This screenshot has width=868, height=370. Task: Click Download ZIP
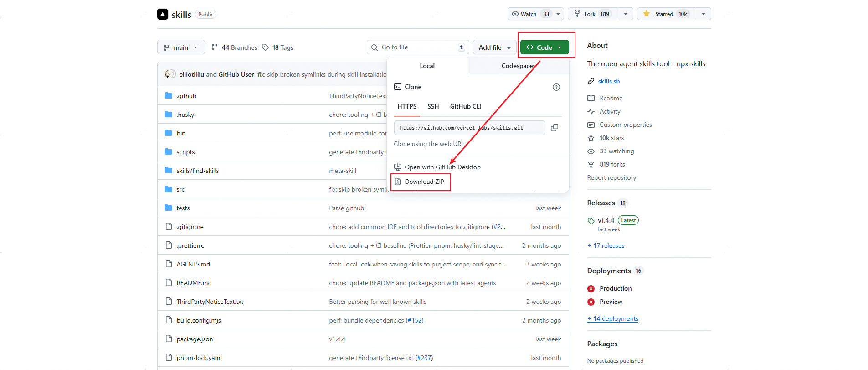coord(424,182)
